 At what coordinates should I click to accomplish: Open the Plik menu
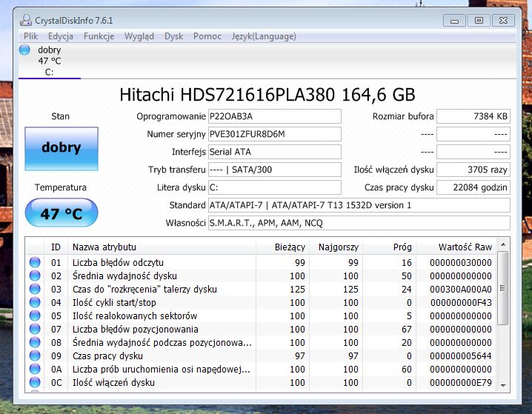click(30, 36)
